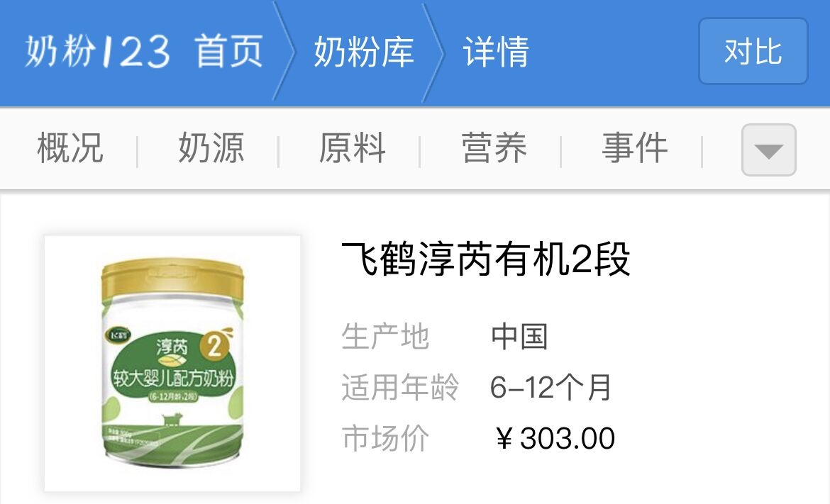Open the 营养 tab
The image size is (830, 504).
coord(494,148)
